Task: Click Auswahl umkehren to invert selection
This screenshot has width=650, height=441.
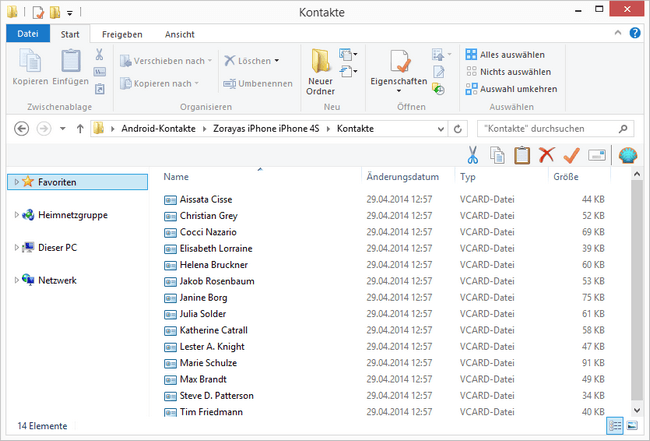Action: pyautogui.click(x=511, y=89)
